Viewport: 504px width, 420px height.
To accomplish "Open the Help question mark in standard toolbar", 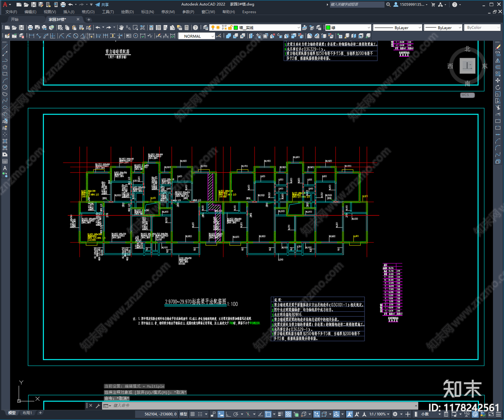I will [x=195, y=28].
